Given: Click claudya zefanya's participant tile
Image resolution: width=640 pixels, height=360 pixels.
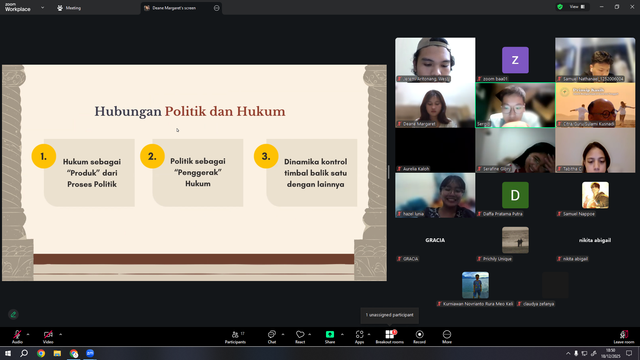Looking at the screenshot, I should 555,285.
